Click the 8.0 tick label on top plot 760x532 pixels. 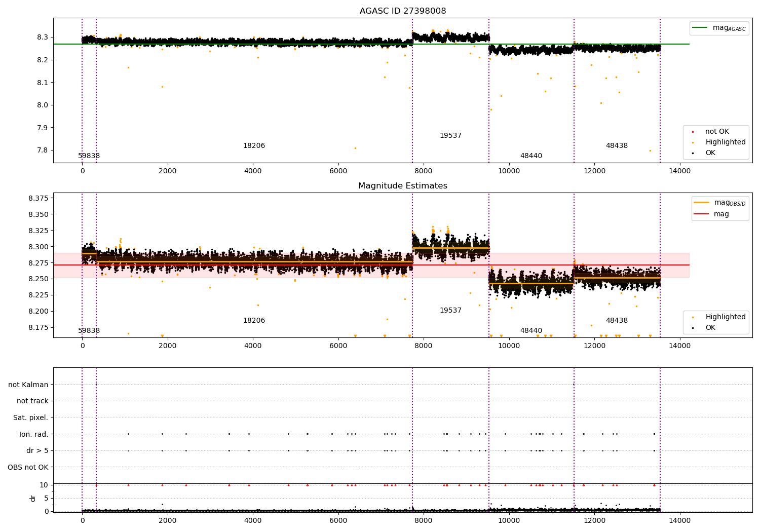pos(43,105)
